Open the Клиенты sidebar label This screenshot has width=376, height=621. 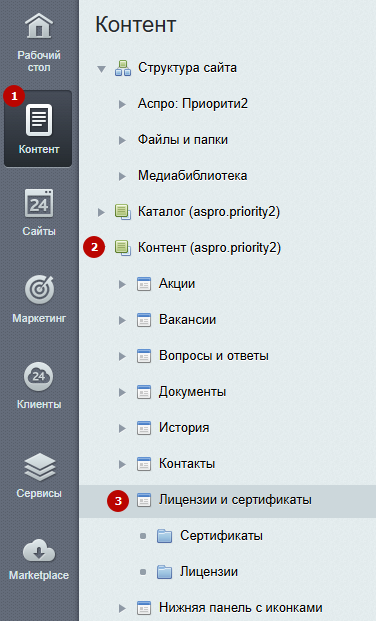tap(39, 404)
